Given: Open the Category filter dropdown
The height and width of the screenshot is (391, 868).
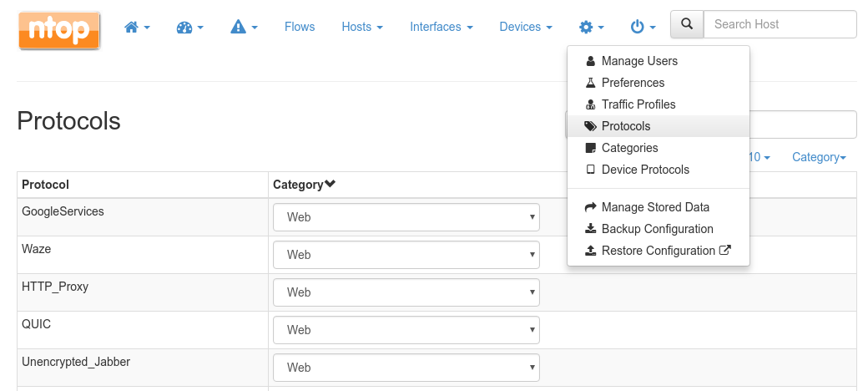Looking at the screenshot, I should 819,157.
